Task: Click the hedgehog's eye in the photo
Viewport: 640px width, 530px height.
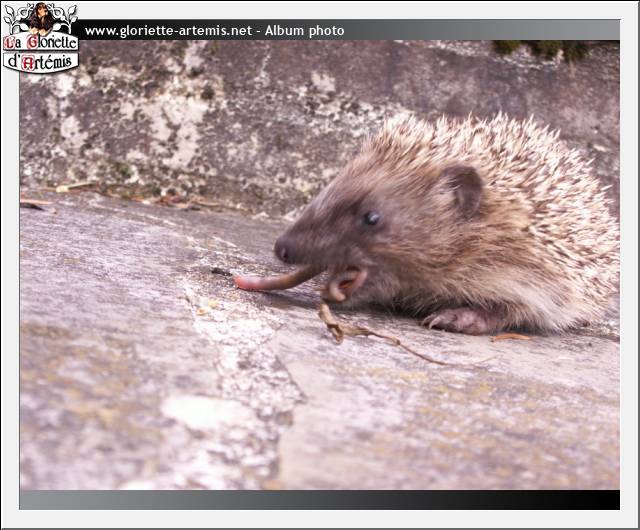Action: click(x=371, y=218)
